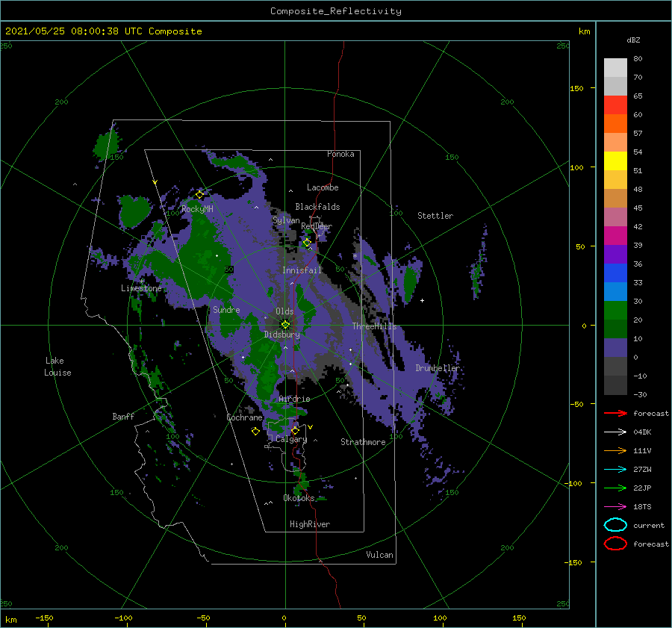The height and width of the screenshot is (628, 672).
Task: Click the Calgary city label
Action: coord(291,439)
